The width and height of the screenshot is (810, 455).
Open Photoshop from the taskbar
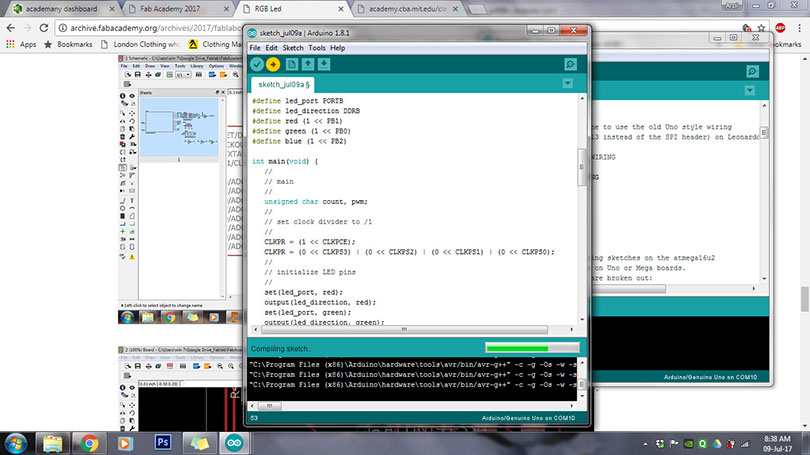[163, 443]
